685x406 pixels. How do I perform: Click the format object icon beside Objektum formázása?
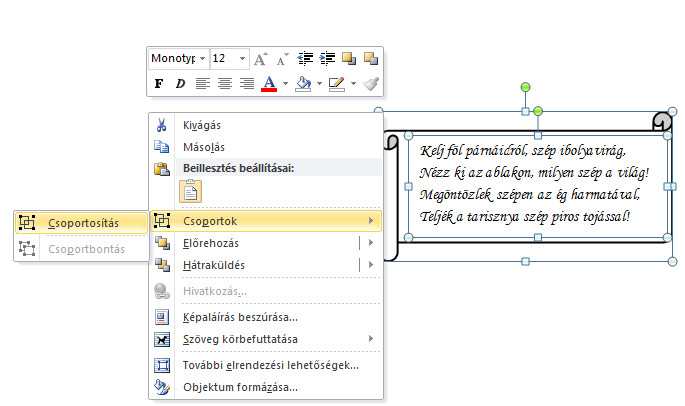162,387
